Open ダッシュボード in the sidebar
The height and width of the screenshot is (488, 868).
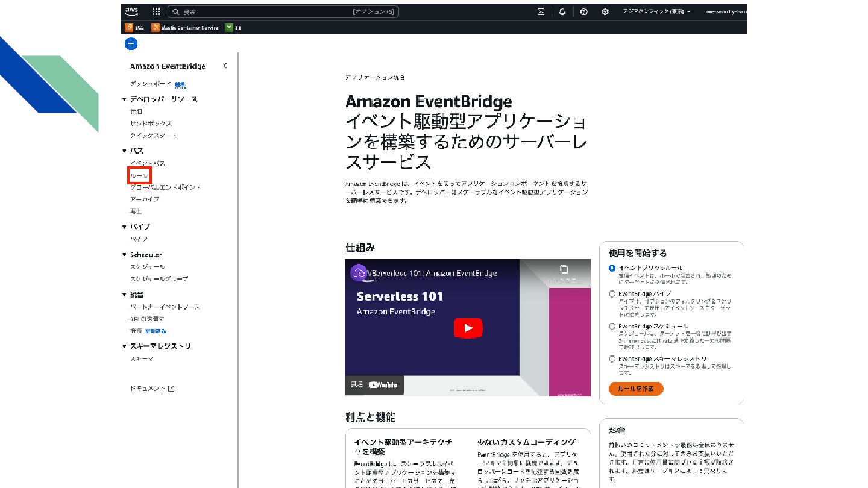tap(151, 84)
